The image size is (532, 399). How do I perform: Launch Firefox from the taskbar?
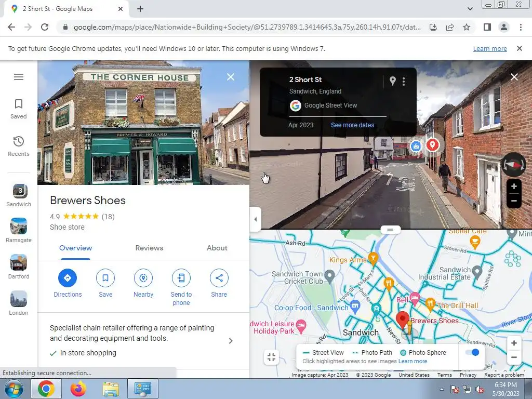pos(78,389)
